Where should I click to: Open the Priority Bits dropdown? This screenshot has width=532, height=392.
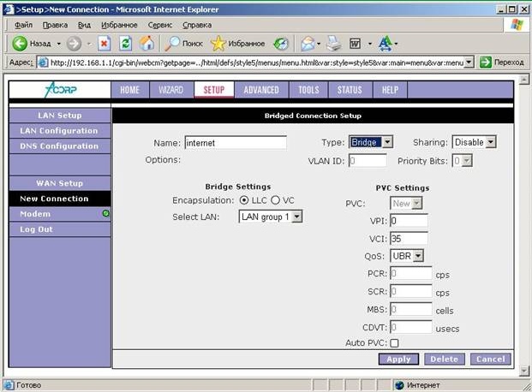(462, 161)
